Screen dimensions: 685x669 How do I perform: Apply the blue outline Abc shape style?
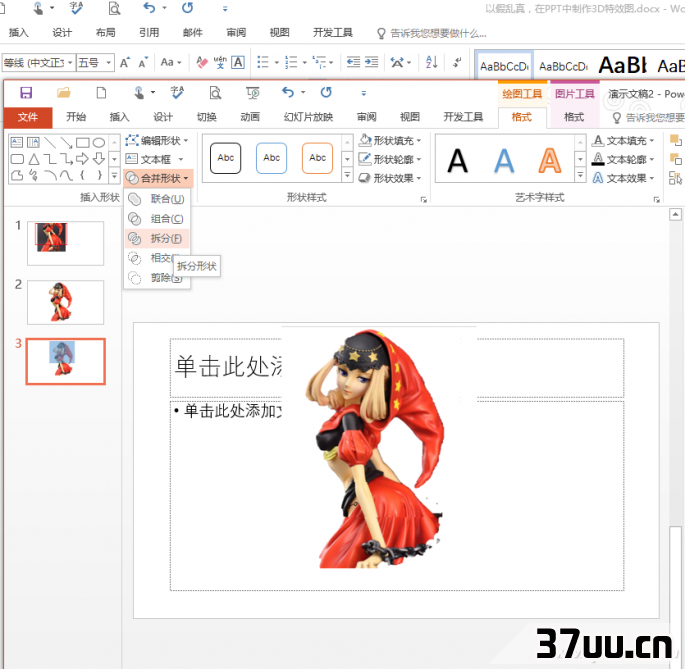click(x=271, y=158)
